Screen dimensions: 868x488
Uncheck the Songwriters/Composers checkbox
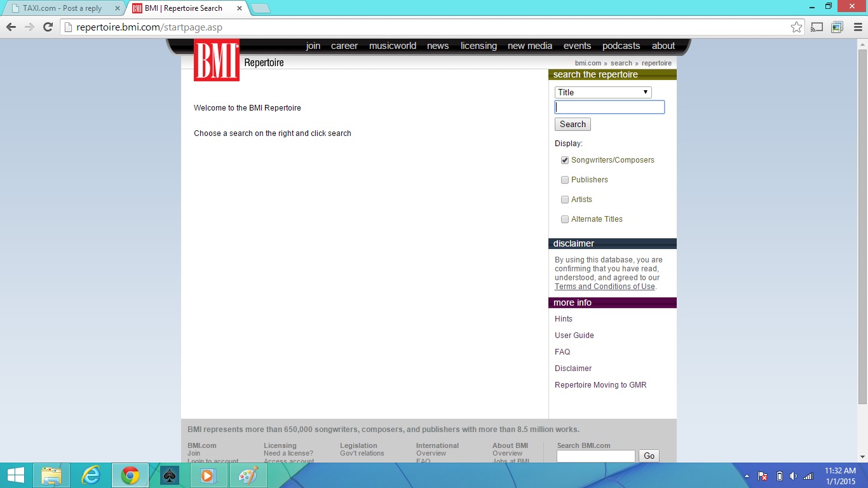click(565, 160)
